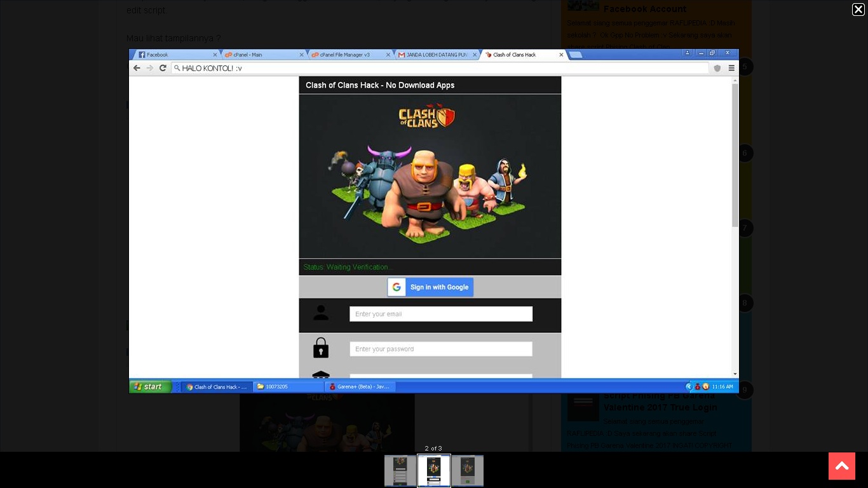Screen dimensions: 868x488
Task: Click the gray shield icon in the address bar
Action: pos(717,68)
